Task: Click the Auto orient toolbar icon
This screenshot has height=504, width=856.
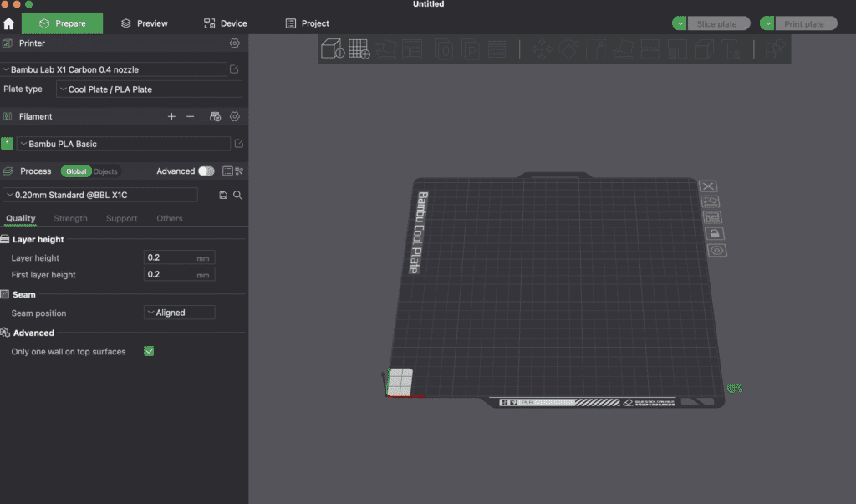Action: point(386,49)
